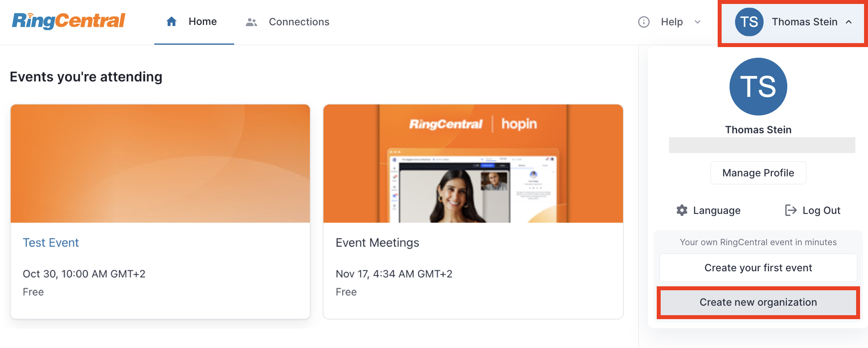Screen dimensions: 868x348
Task: Click Thomas Stein name in header
Action: [x=805, y=22]
